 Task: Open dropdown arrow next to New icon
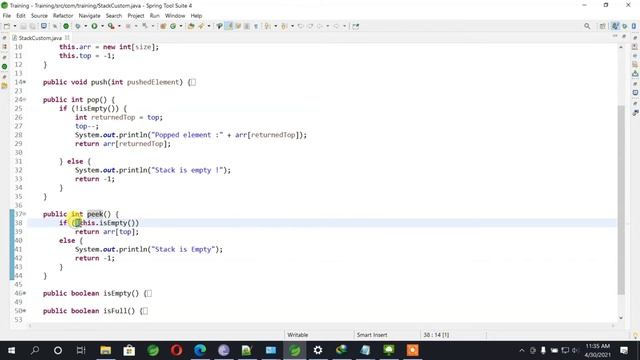click(15, 26)
